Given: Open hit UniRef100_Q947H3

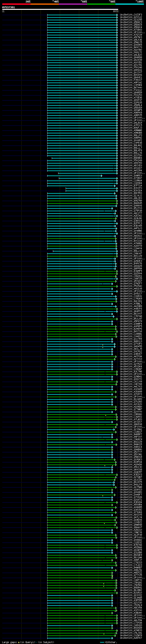Looking at the screenshot, I should click(x=131, y=163).
